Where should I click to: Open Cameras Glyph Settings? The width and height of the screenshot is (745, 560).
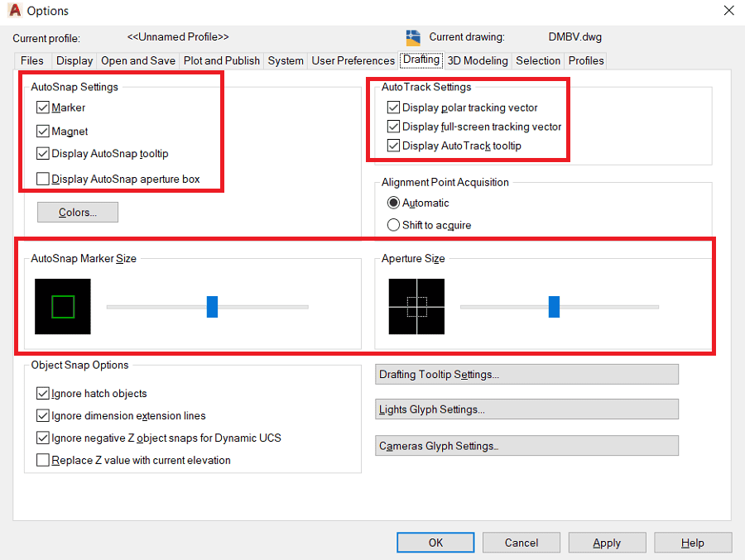(x=527, y=446)
